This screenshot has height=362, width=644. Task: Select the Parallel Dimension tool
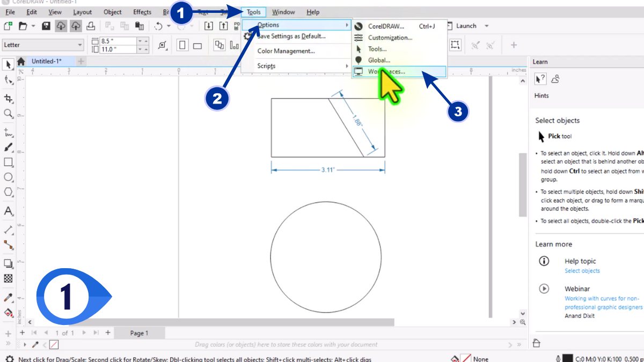[x=9, y=230]
